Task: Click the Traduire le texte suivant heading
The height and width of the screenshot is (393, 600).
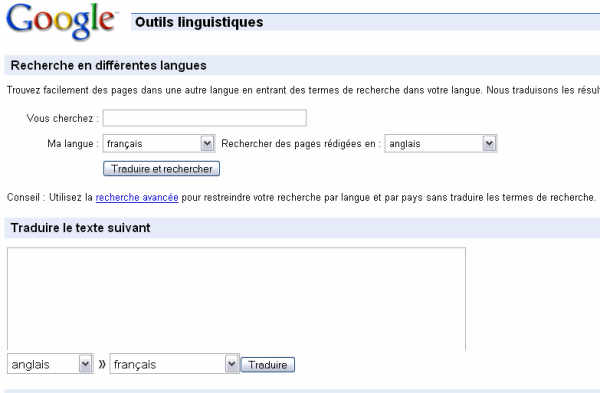Action: click(80, 228)
